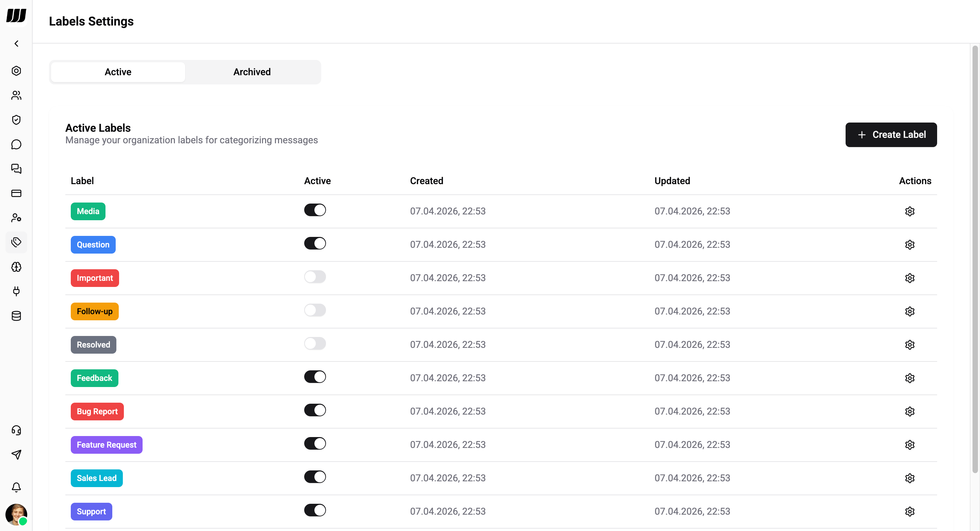Click the brain AI icon in sidebar
980x531 pixels.
(x=16, y=267)
